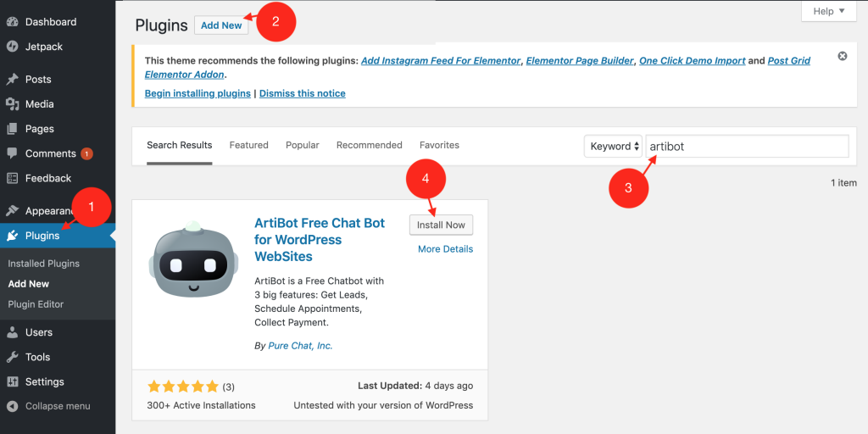The height and width of the screenshot is (434, 868).
Task: Switch to the Favorites tab
Action: pos(440,145)
